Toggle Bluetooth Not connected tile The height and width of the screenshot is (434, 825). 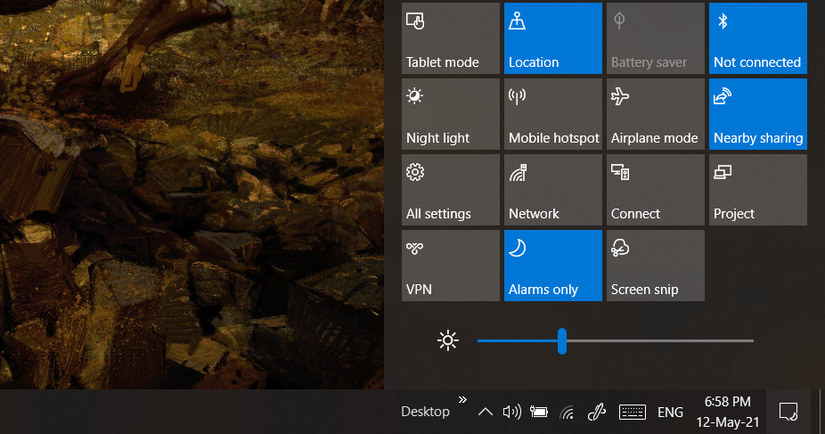(757, 38)
